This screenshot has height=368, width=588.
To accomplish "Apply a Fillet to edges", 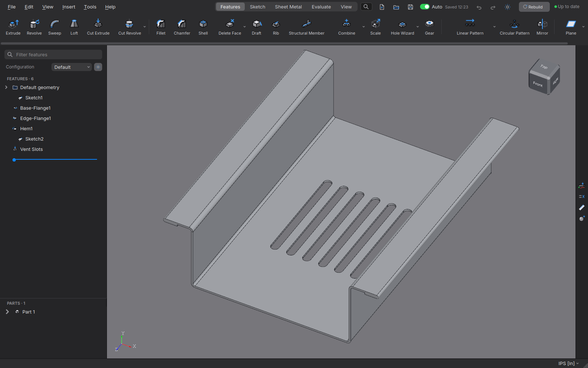I will (161, 27).
